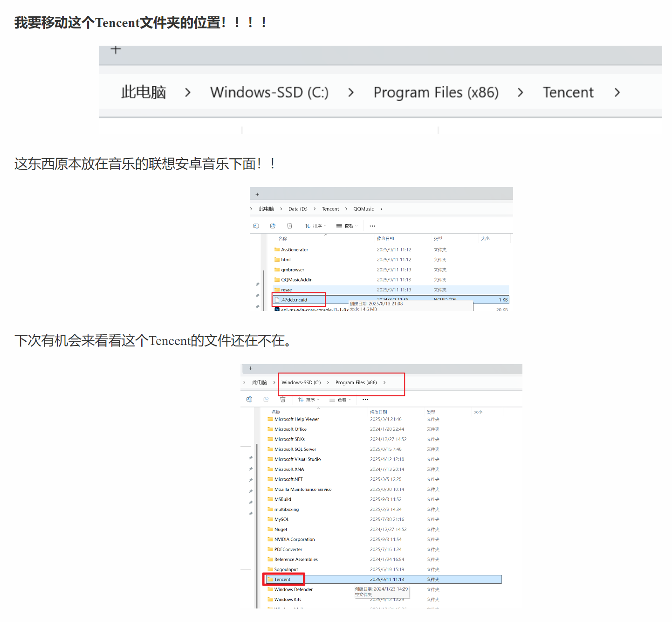The height and width of the screenshot is (622, 672).
Task: Open a new tab in the Program Files (x86) explorer window
Action: [x=250, y=368]
